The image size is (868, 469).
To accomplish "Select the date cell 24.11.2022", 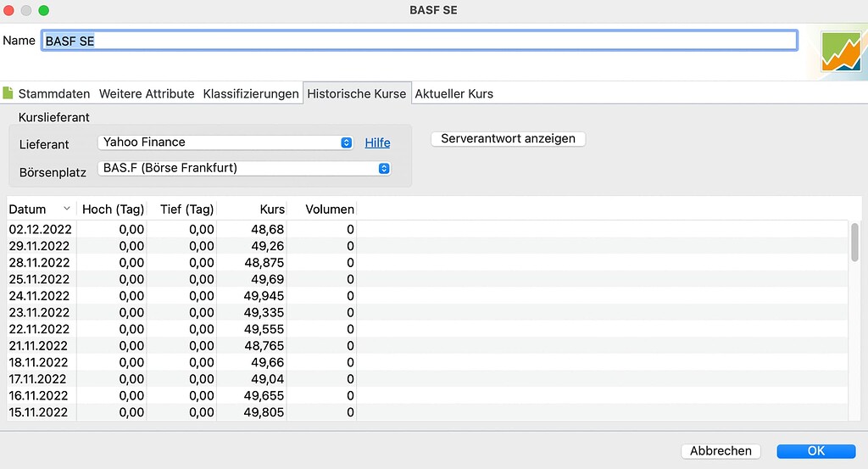I will click(39, 296).
